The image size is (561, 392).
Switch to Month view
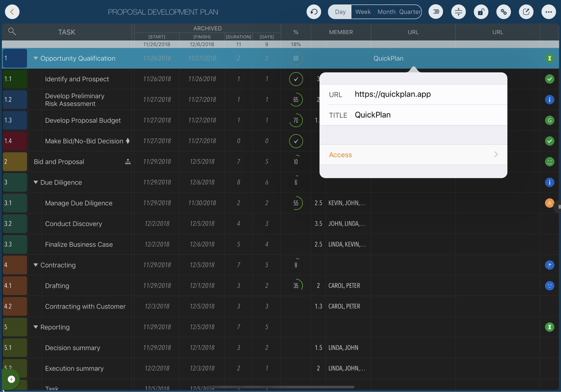click(x=386, y=12)
